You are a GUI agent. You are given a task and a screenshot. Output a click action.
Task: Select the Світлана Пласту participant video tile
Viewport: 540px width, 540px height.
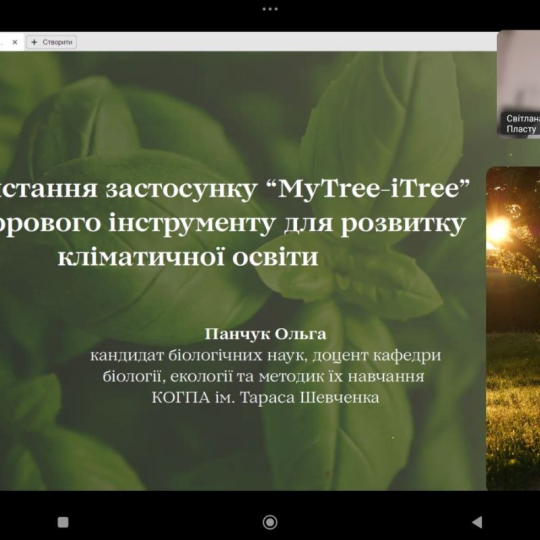click(x=519, y=84)
